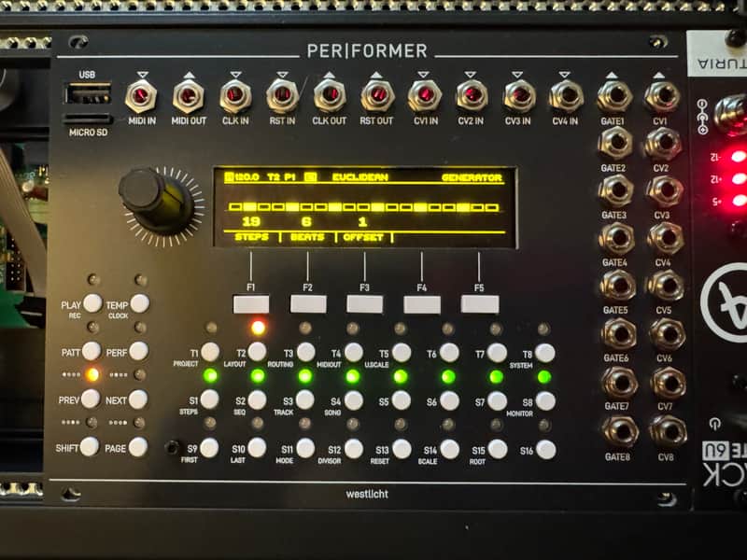747x560 pixels.
Task: Push the PERF performance button
Action: (x=139, y=352)
